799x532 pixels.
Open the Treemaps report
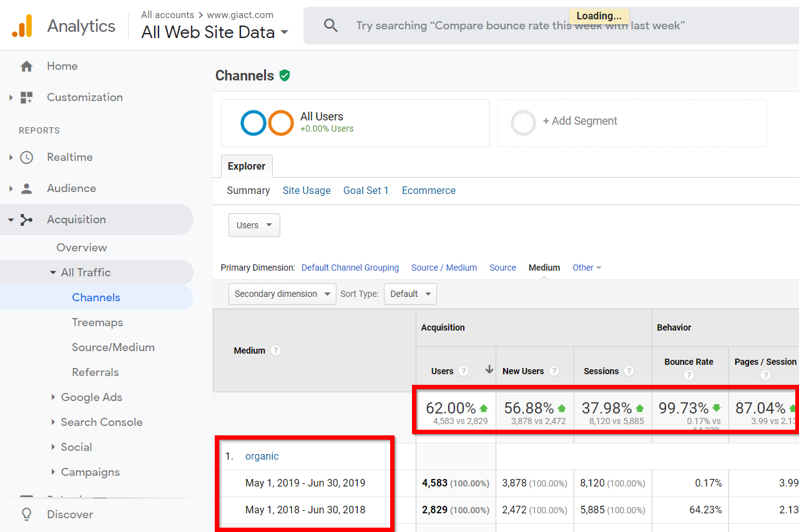tap(97, 322)
